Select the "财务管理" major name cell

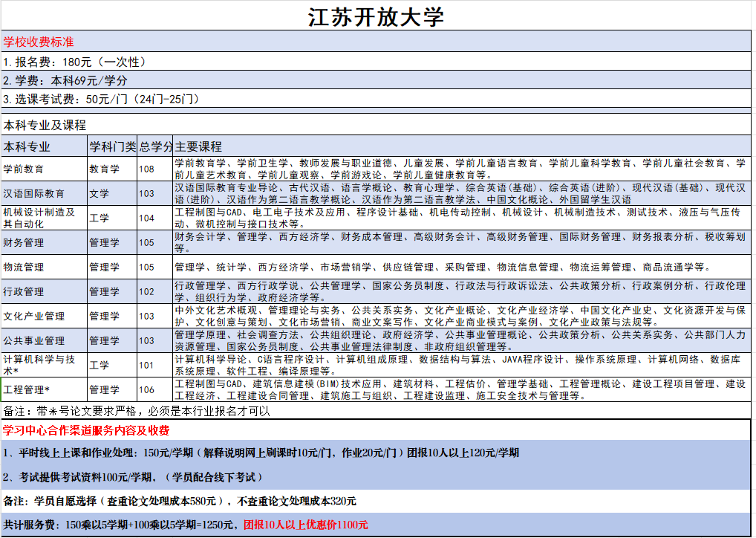45,242
